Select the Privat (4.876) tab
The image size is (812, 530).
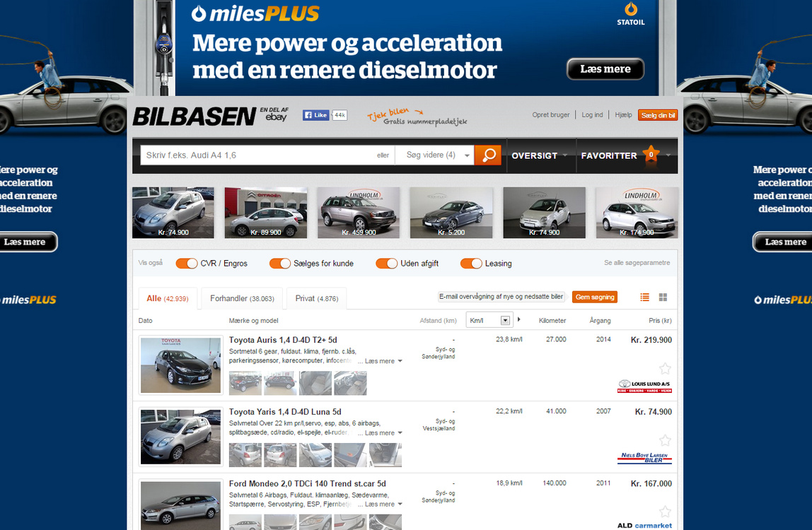coord(316,299)
